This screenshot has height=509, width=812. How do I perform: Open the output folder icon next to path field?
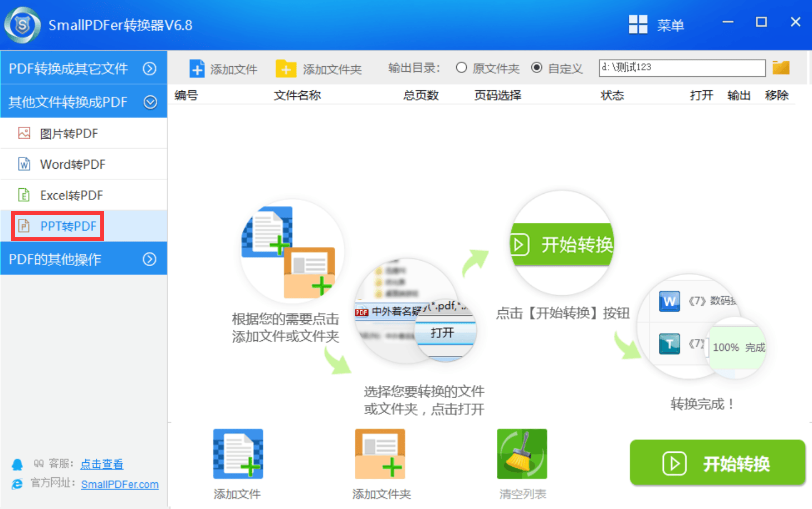781,67
